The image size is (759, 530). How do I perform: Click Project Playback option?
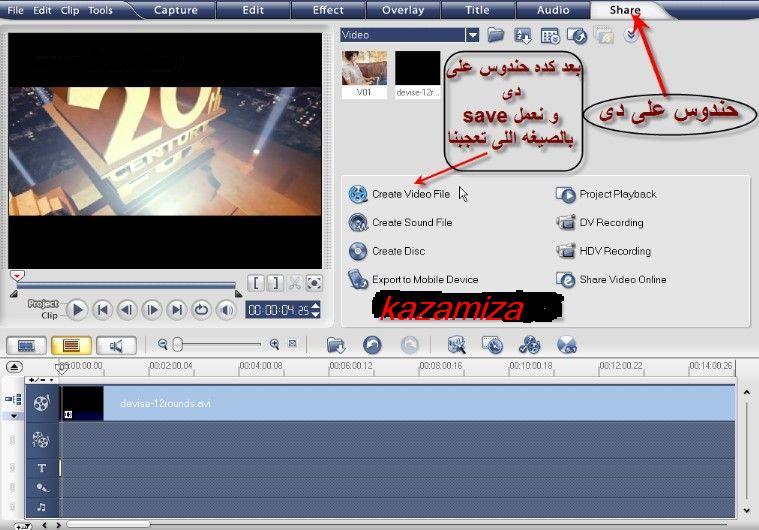coord(606,194)
